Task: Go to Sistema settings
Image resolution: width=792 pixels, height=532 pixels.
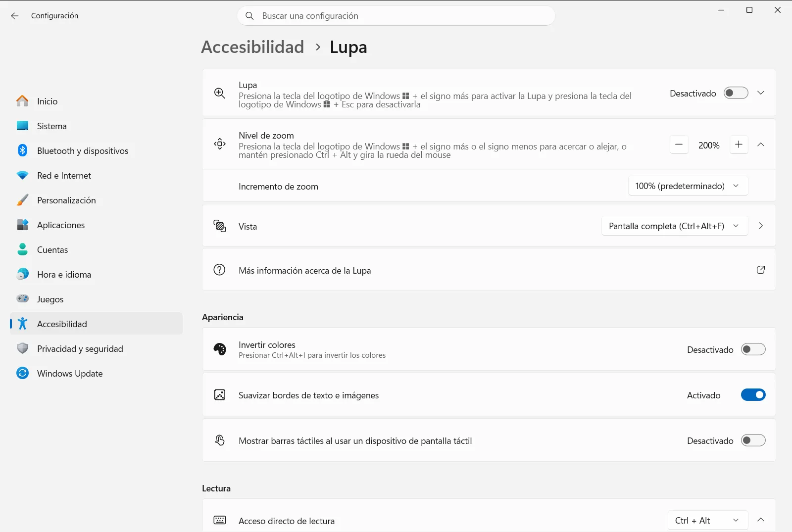Action: (96, 126)
